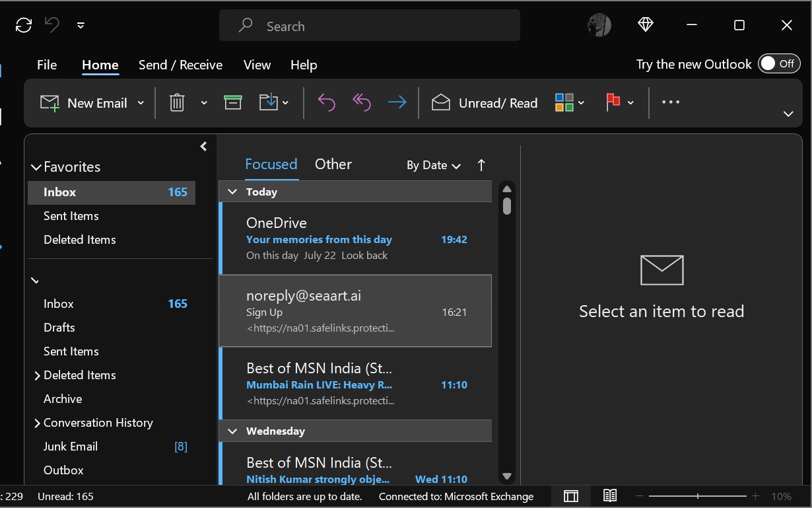The height and width of the screenshot is (508, 812).
Task: Collapse the Today message group
Action: coord(232,192)
